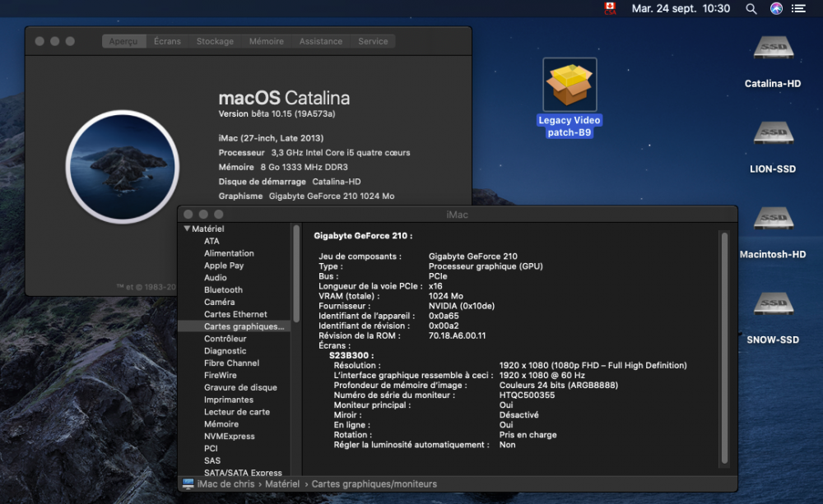Select Gravure de disque in the sidebar

tap(240, 387)
